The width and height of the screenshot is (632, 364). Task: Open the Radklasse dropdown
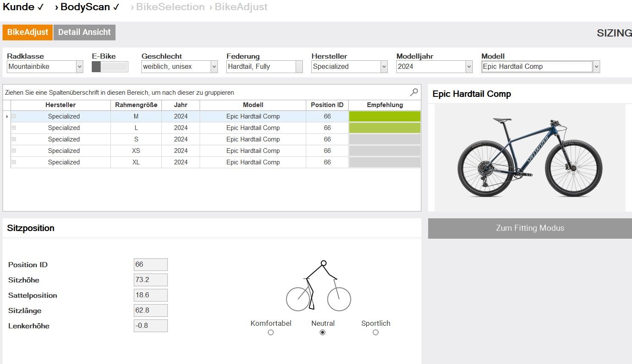79,67
